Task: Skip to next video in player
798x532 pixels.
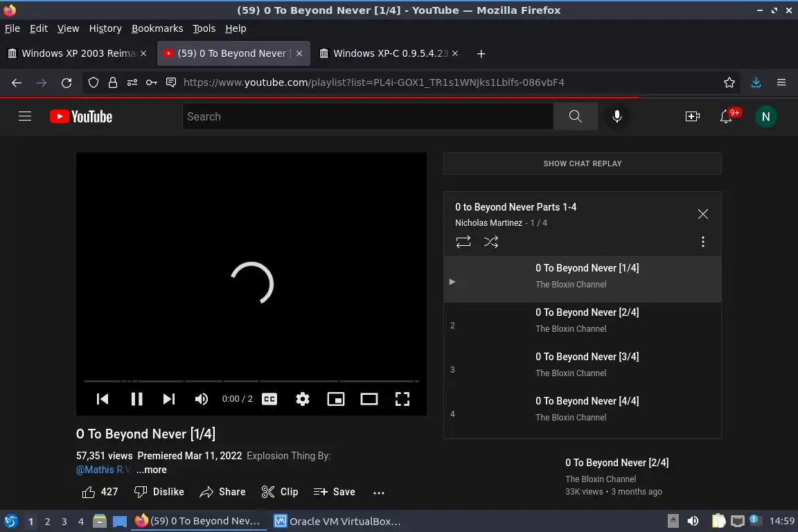Action: coord(169,399)
